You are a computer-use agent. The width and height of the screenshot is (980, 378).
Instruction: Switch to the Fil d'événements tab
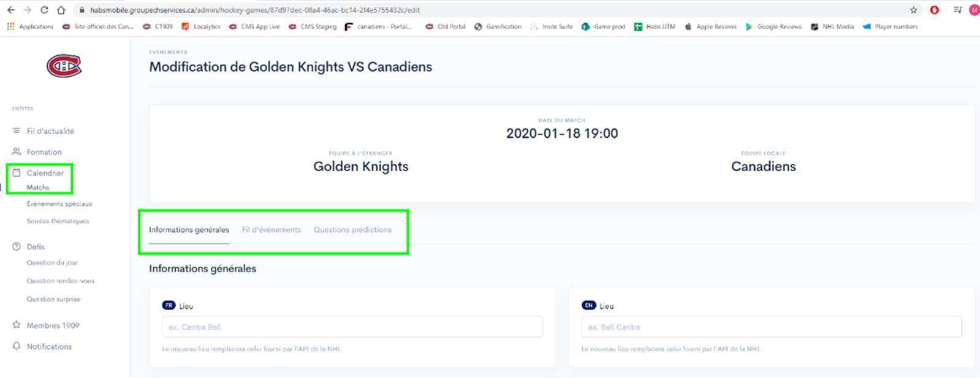pyautogui.click(x=271, y=230)
